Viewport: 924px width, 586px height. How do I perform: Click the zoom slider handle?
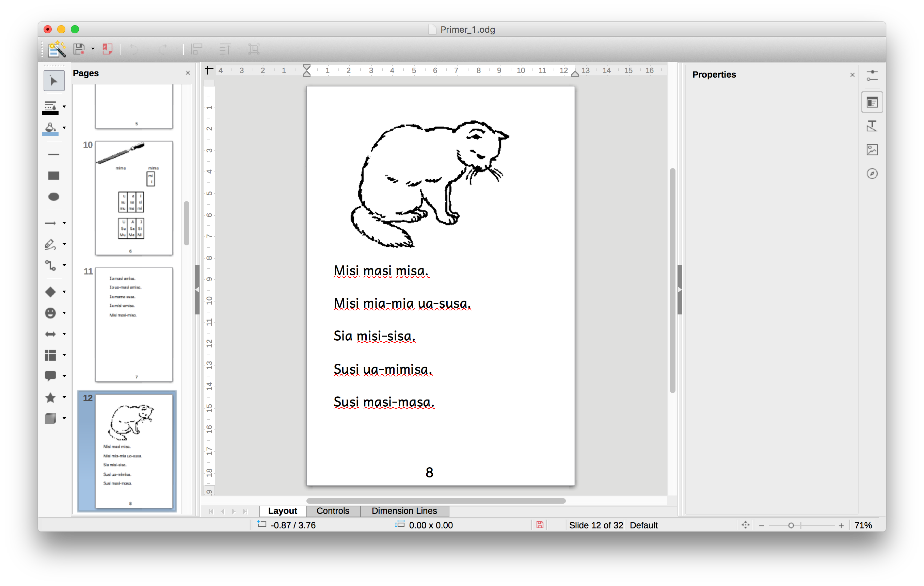tap(791, 525)
